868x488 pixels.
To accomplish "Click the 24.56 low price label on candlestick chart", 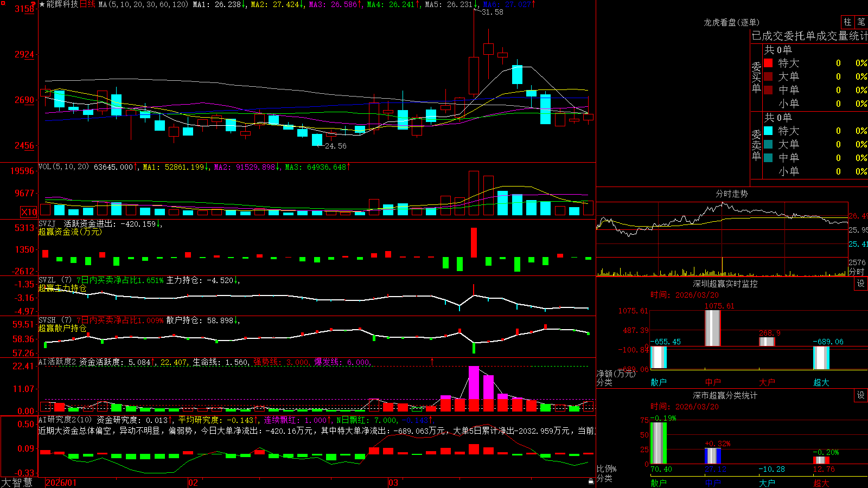I will [336, 146].
